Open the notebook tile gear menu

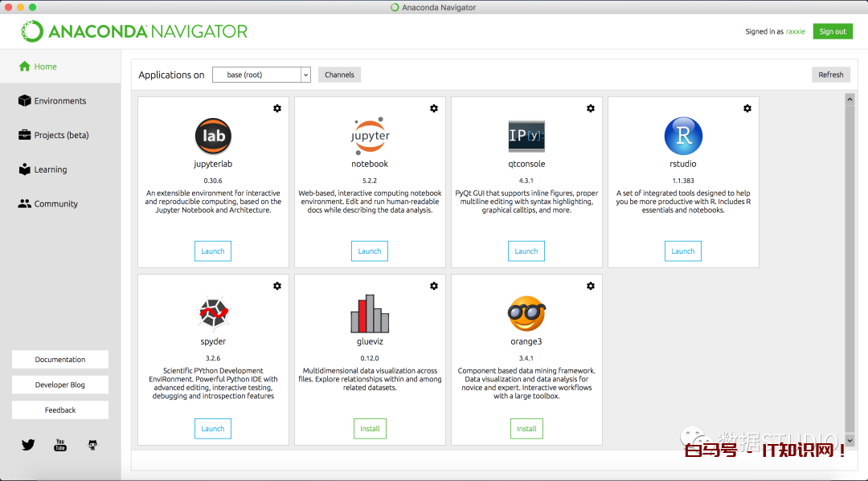pyautogui.click(x=434, y=108)
